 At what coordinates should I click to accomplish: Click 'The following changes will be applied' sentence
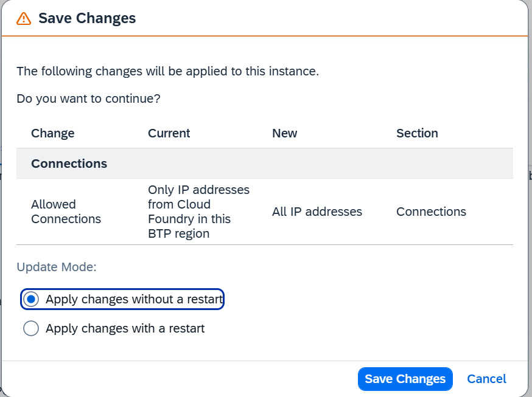pos(168,71)
